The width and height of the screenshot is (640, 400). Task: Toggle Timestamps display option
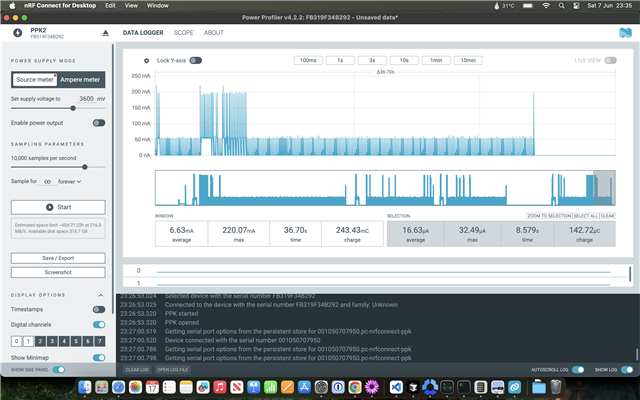point(99,309)
